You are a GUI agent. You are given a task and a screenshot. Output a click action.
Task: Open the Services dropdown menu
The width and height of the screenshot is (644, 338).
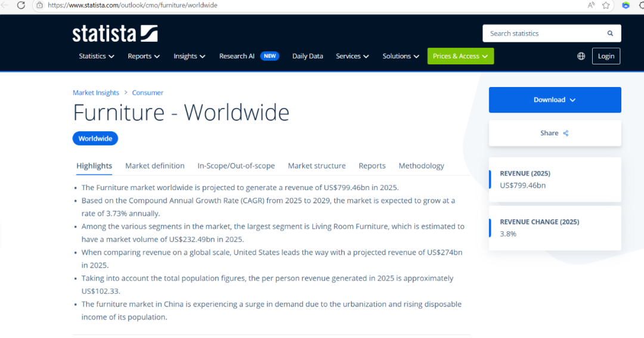[x=352, y=56]
